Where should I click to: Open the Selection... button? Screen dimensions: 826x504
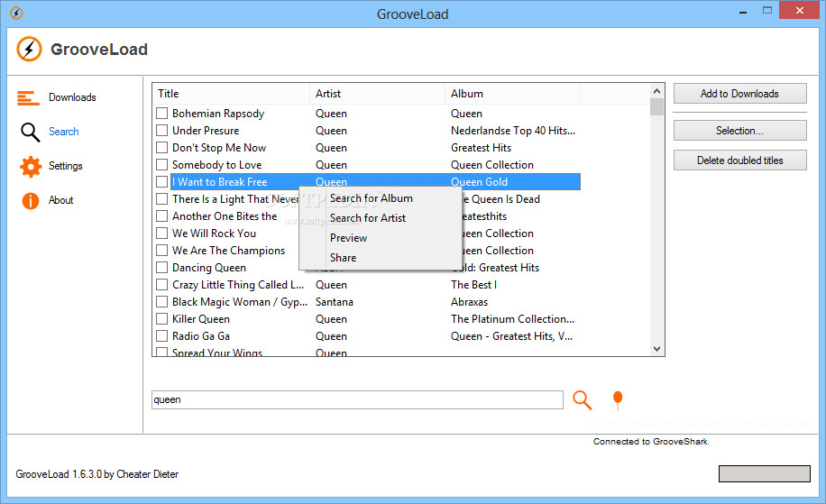739,131
